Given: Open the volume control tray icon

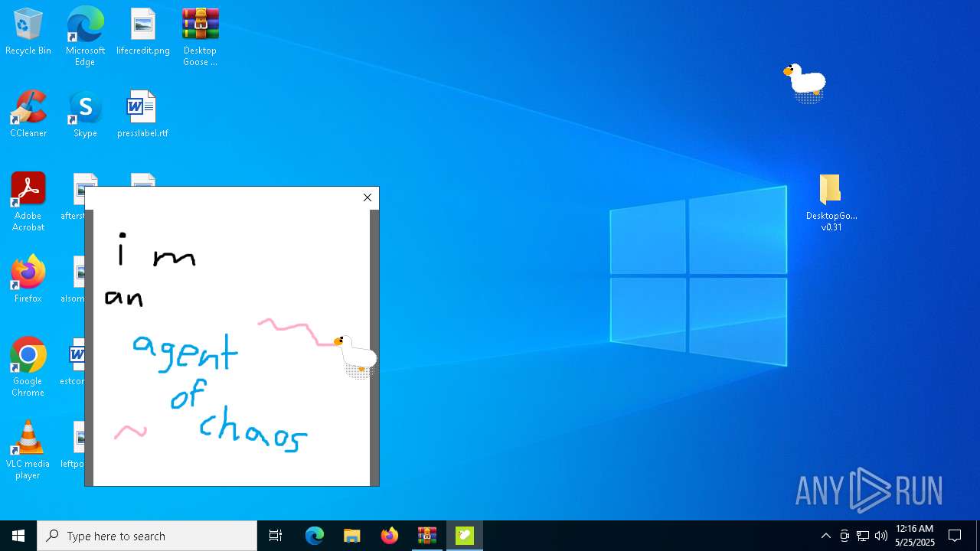Looking at the screenshot, I should [881, 536].
